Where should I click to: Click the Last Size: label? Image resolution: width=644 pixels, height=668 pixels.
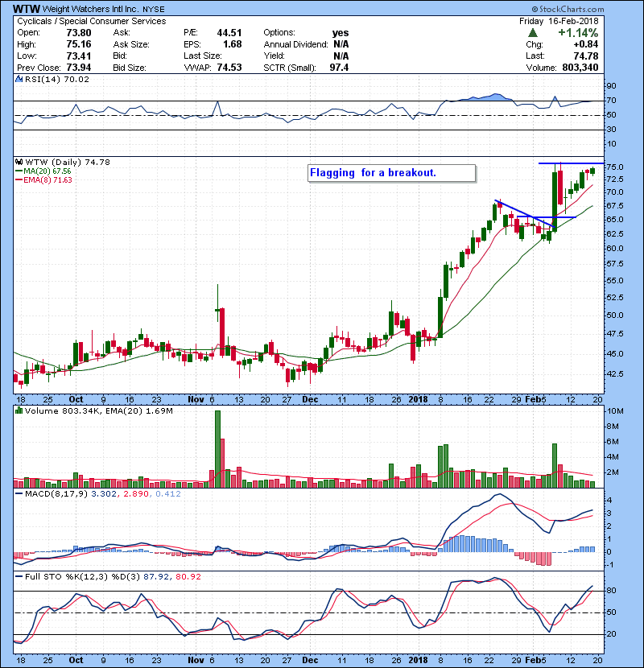202,56
